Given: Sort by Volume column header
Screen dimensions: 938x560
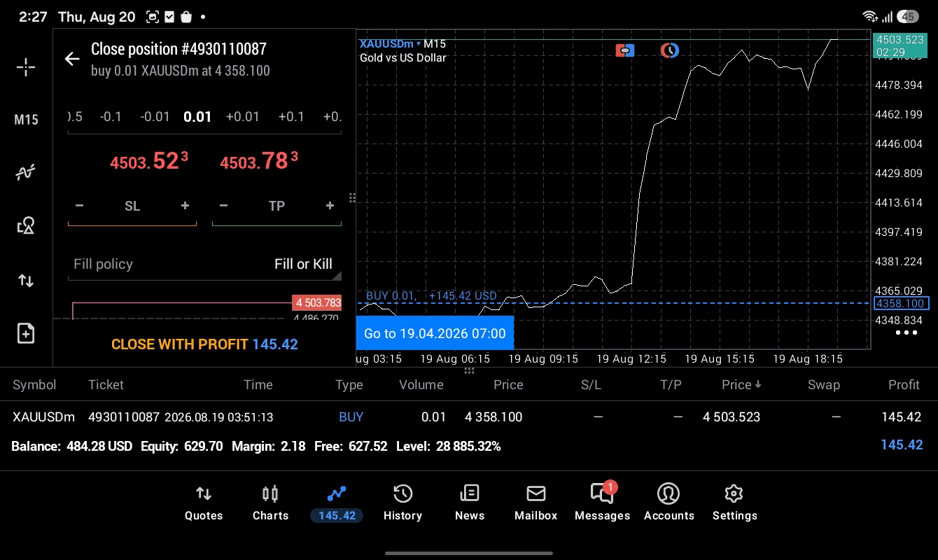Looking at the screenshot, I should 421,385.
